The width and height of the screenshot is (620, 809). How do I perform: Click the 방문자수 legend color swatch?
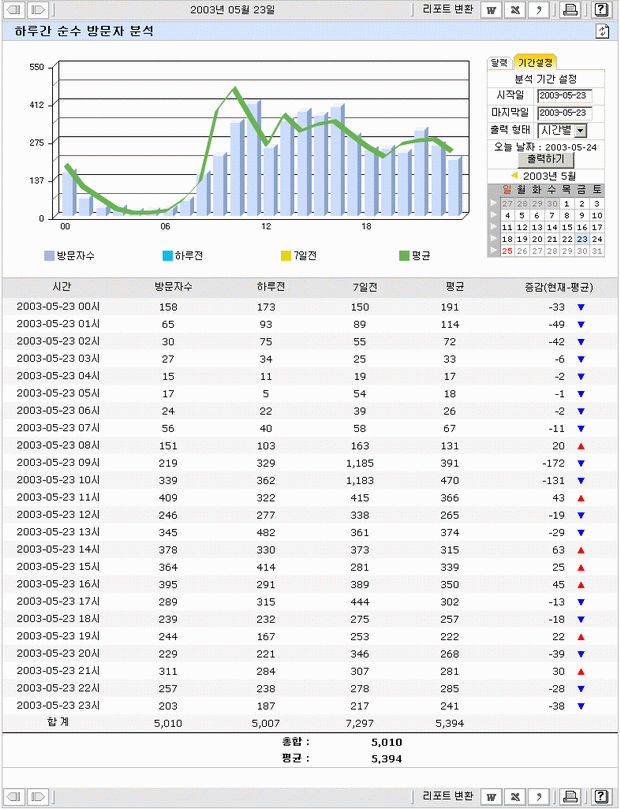(49, 256)
